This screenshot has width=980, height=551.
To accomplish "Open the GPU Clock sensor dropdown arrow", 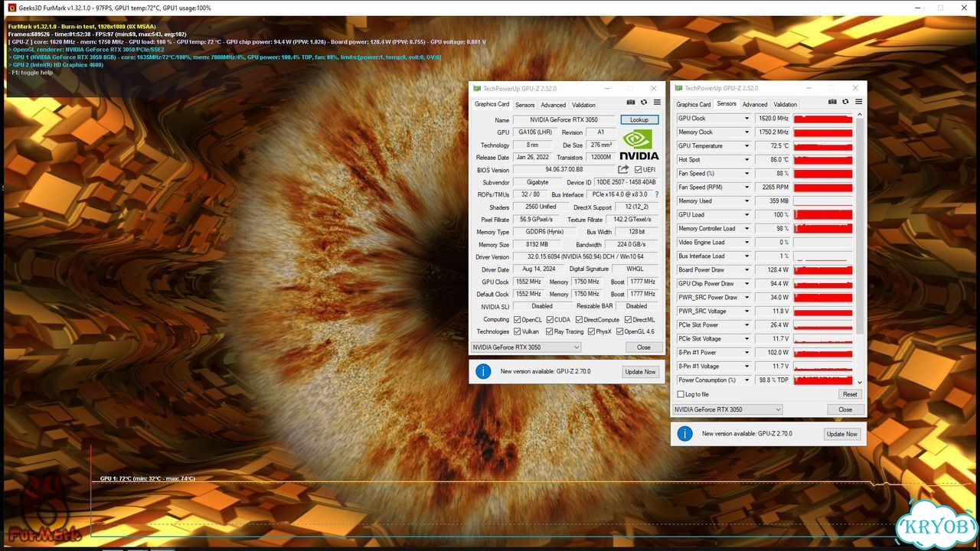I will pos(746,119).
